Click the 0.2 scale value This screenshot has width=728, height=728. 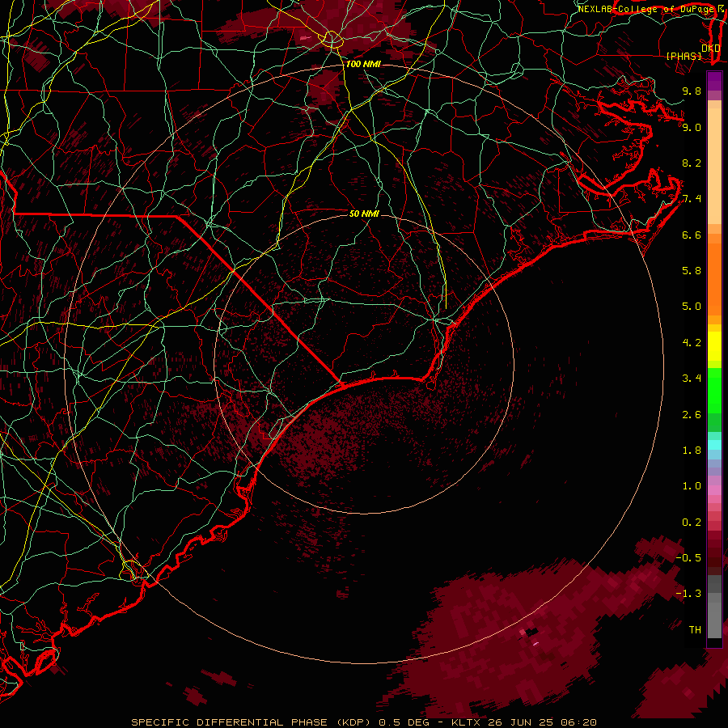coord(692,523)
